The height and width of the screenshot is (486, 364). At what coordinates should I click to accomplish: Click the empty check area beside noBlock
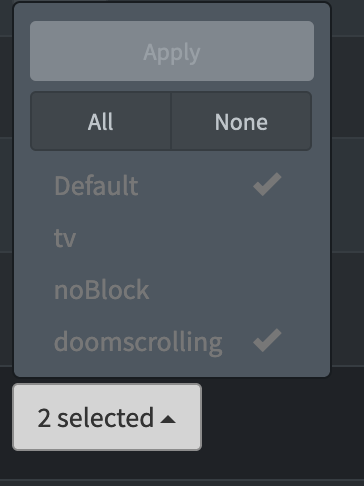267,290
